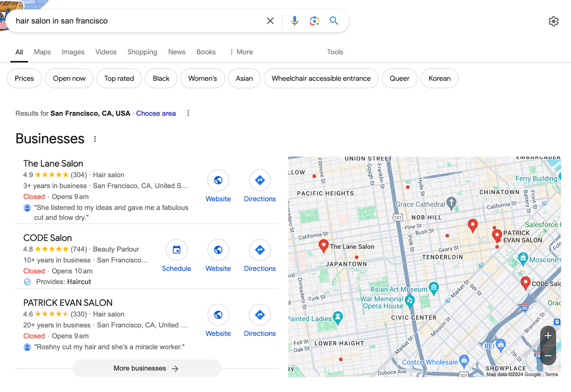The width and height of the screenshot is (571, 392).
Task: Switch to the Maps tab
Action: 42,52
